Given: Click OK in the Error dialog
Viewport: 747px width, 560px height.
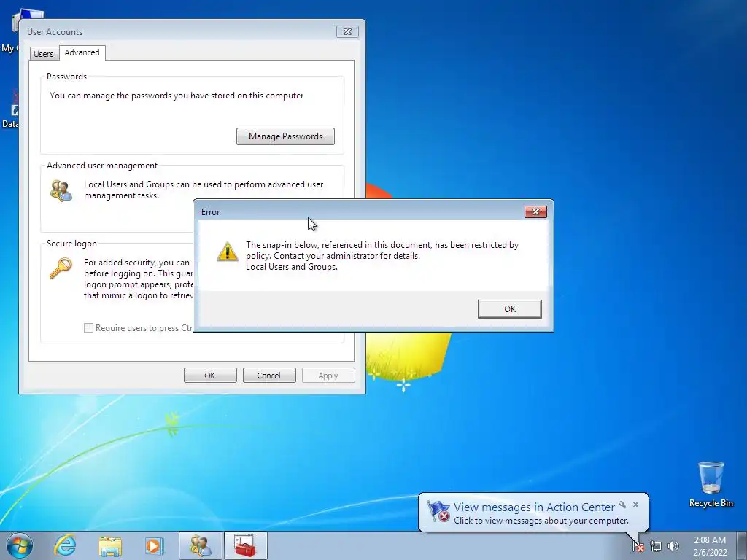Looking at the screenshot, I should [509, 308].
